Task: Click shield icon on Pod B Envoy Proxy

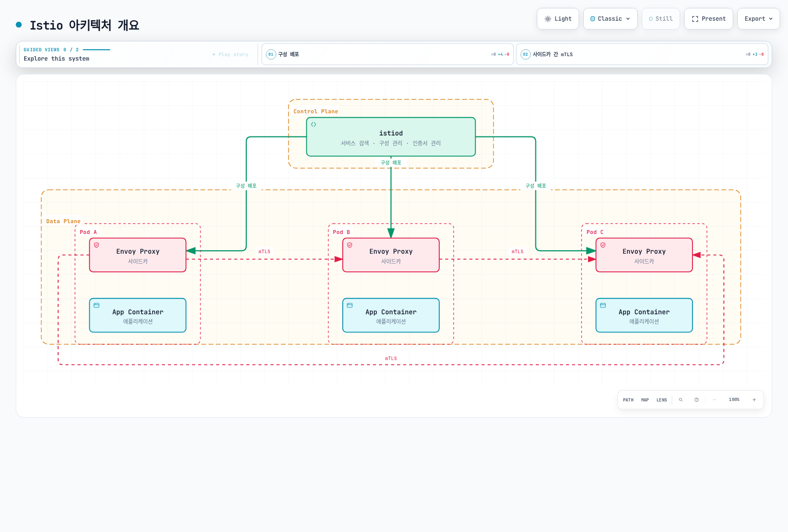Action: 350,245
